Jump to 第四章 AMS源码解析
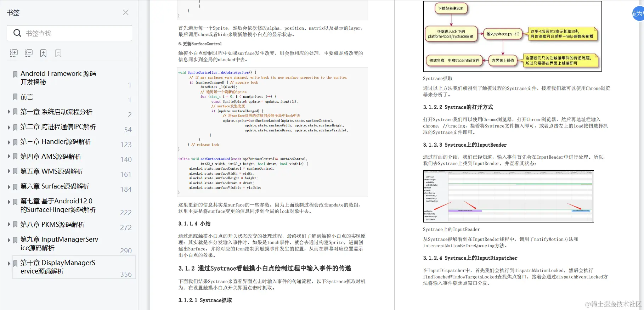Image resolution: width=644 pixels, height=310 pixels. click(x=51, y=156)
